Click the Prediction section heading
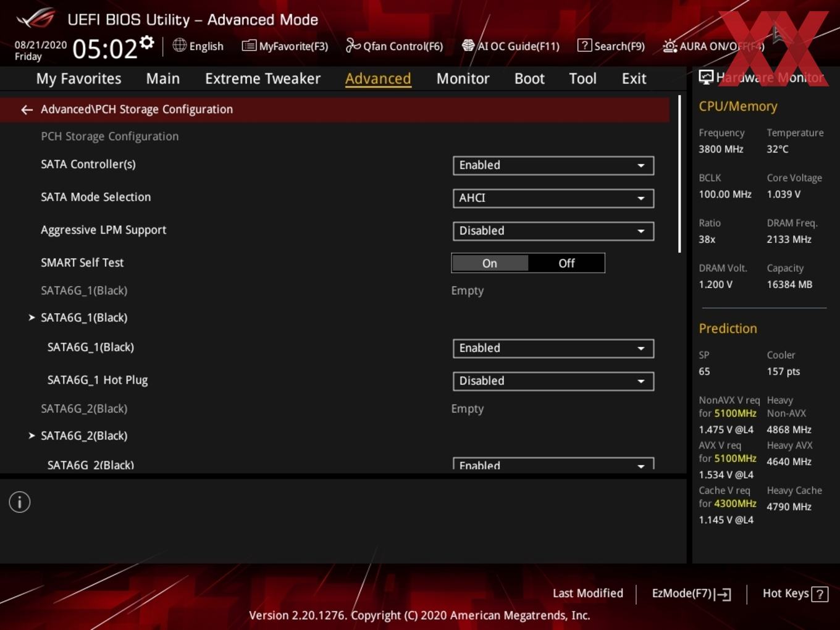 pyautogui.click(x=728, y=329)
